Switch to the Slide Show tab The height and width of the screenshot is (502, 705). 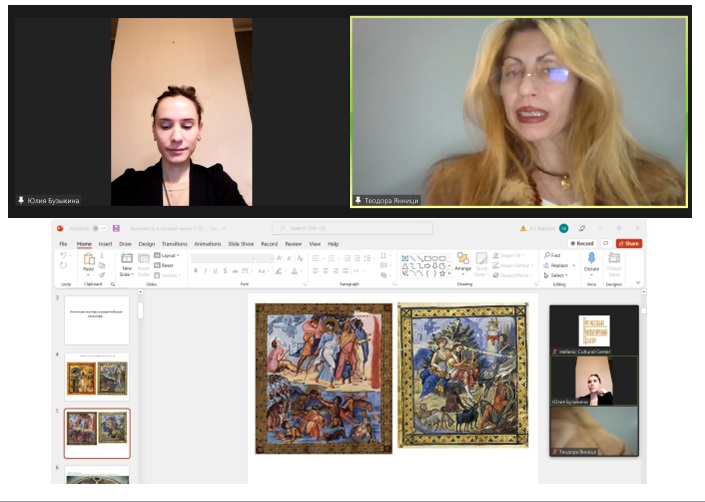[x=241, y=244]
